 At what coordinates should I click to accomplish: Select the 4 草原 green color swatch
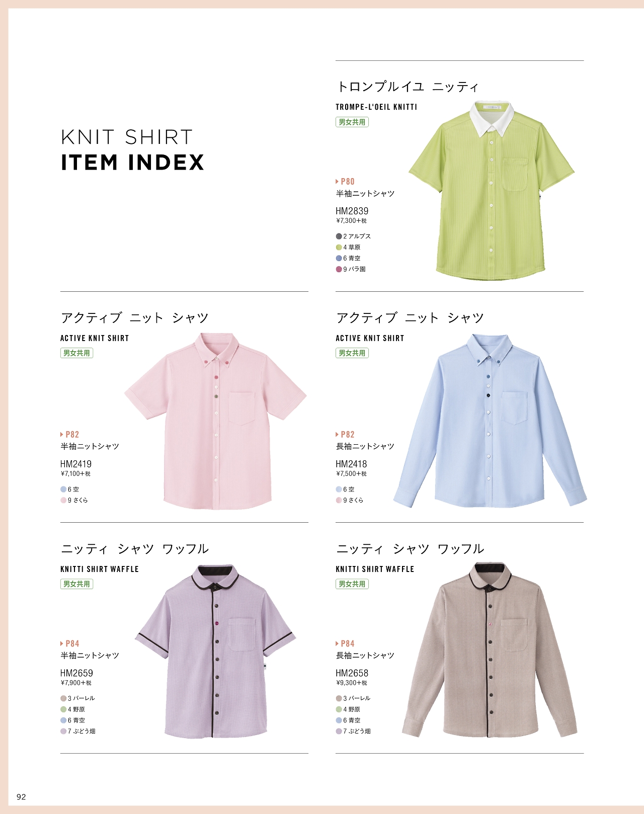click(x=339, y=248)
